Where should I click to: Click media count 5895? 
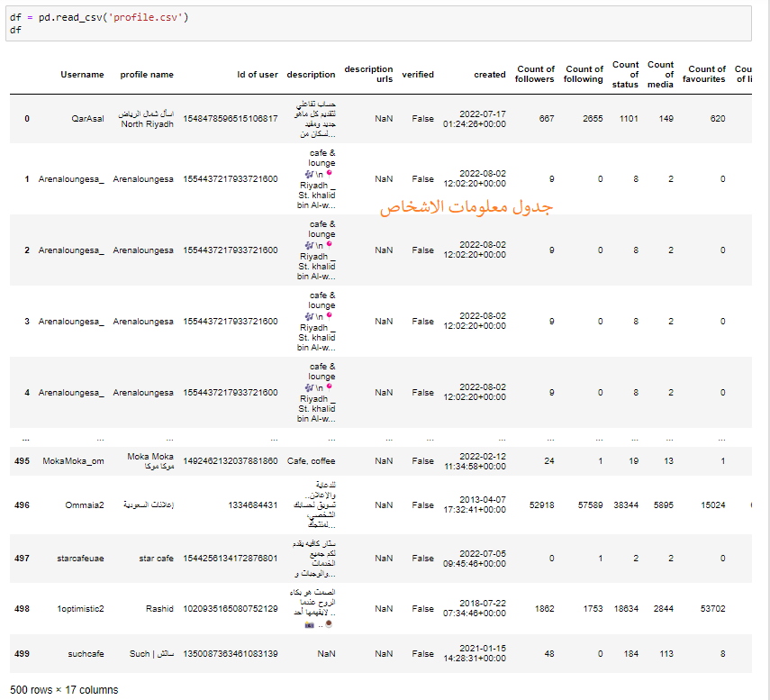(664, 505)
